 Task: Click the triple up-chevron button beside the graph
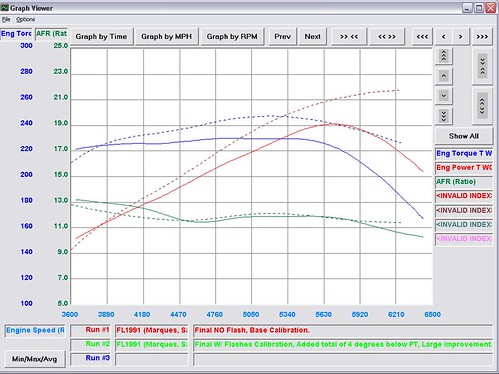point(444,56)
